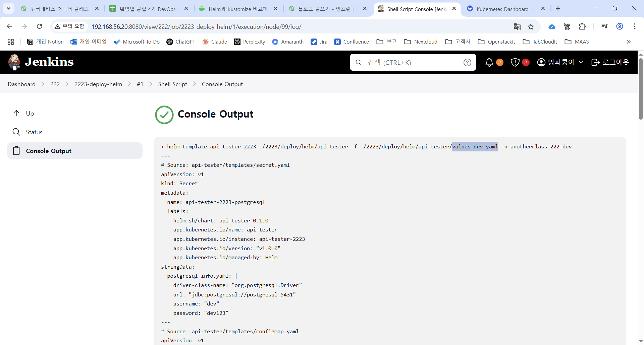This screenshot has width=644, height=345.
Task: Click the page vertical scrollbar thumb
Action: (x=641, y=89)
